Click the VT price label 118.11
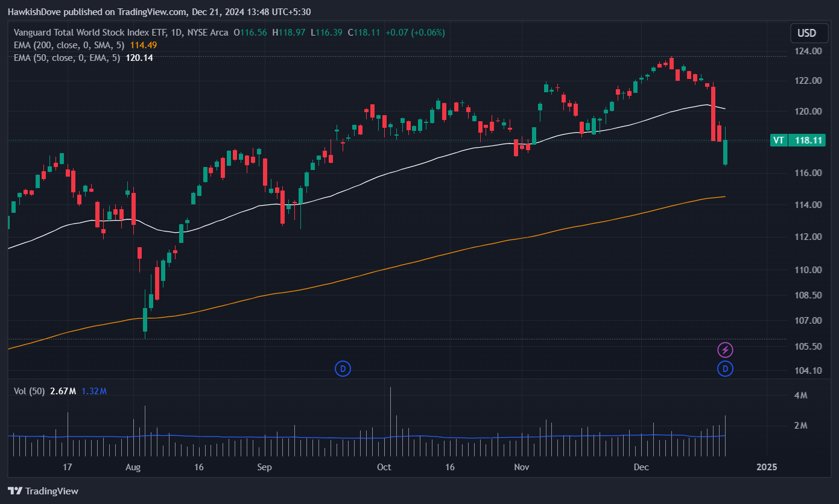Image resolution: width=839 pixels, height=504 pixels. pyautogui.click(x=798, y=140)
